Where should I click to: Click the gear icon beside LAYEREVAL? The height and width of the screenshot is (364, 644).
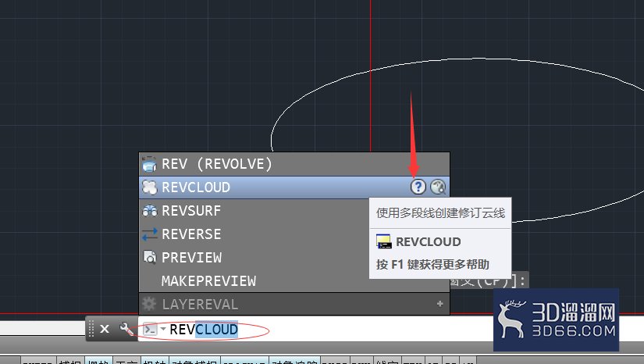pos(149,304)
